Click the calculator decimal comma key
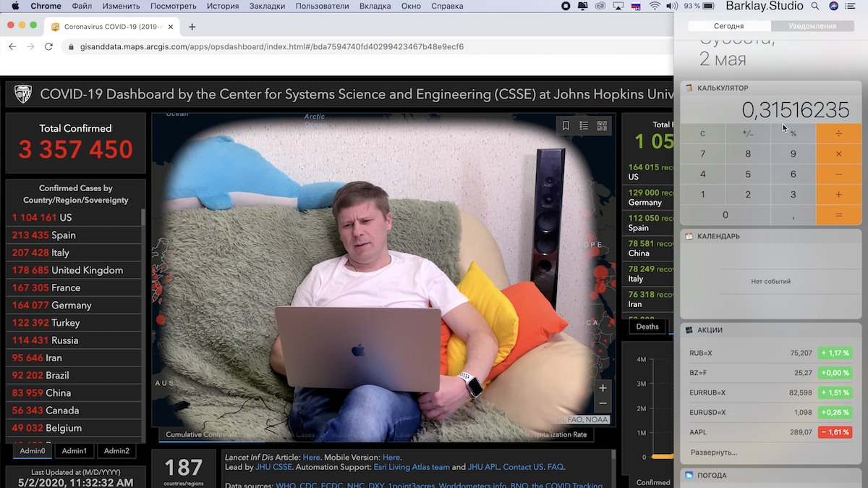 [793, 214]
